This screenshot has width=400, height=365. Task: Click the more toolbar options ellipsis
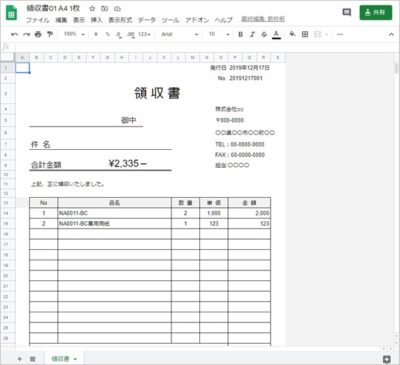click(x=340, y=34)
